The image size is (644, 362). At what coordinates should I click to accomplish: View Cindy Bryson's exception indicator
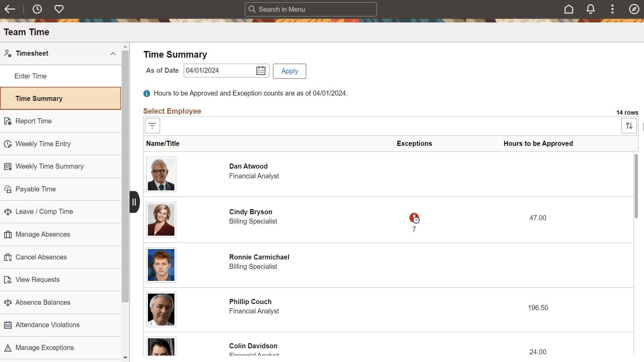coord(415,218)
